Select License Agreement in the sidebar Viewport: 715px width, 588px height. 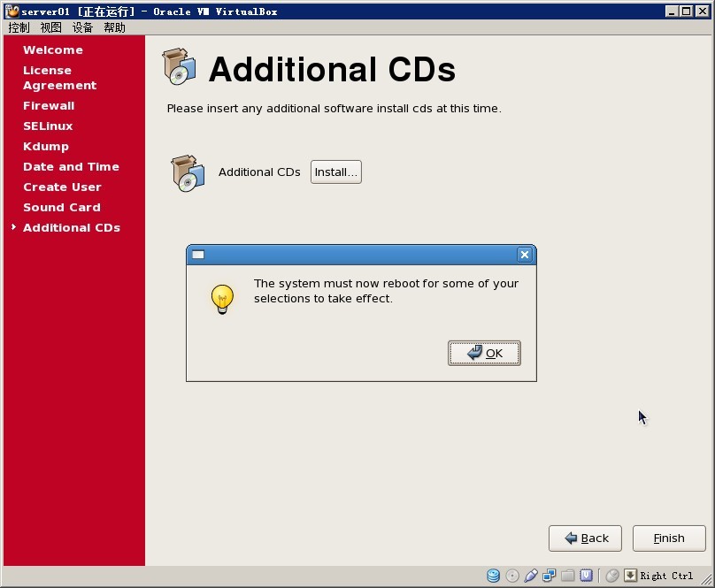pos(60,78)
